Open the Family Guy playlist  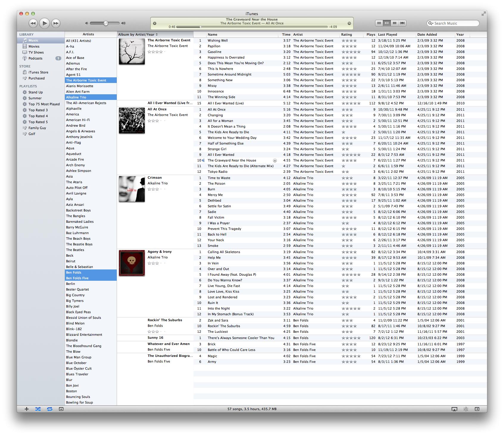click(41, 128)
